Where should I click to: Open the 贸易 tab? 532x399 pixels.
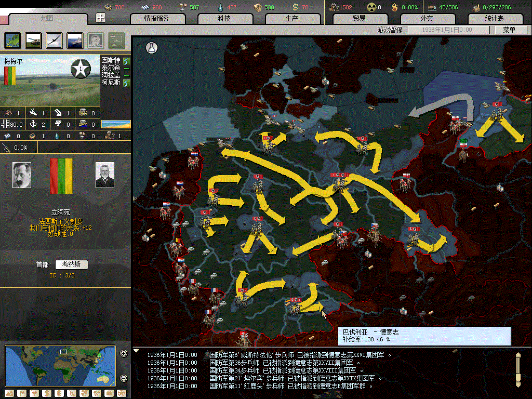360,18
